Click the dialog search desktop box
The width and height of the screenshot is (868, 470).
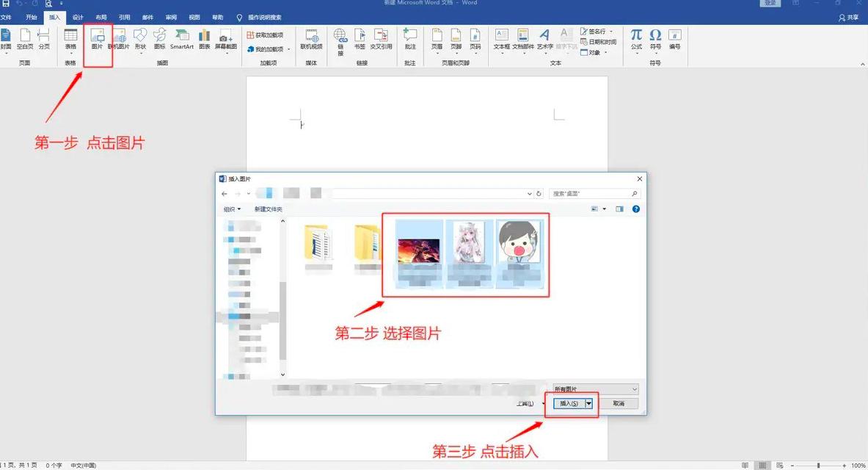pos(594,193)
